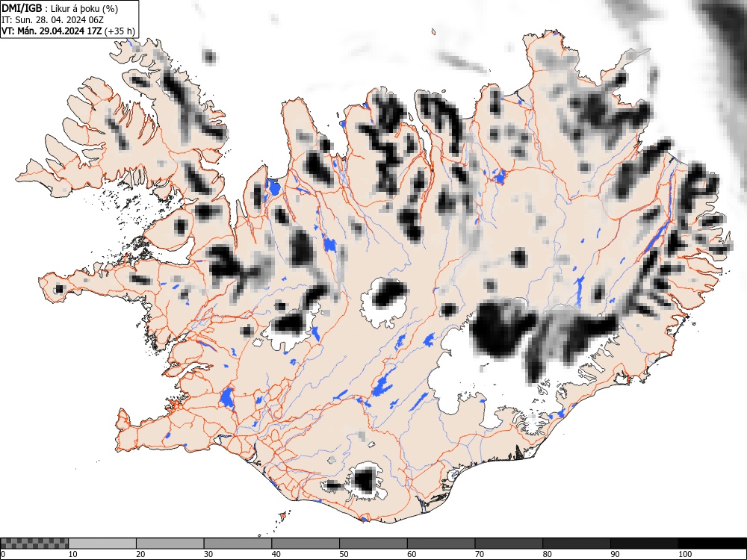Click the 'DMI/IGB : Líkur á þoku (%)' title text
Viewport: 747px width, 560px height.
click(x=60, y=8)
